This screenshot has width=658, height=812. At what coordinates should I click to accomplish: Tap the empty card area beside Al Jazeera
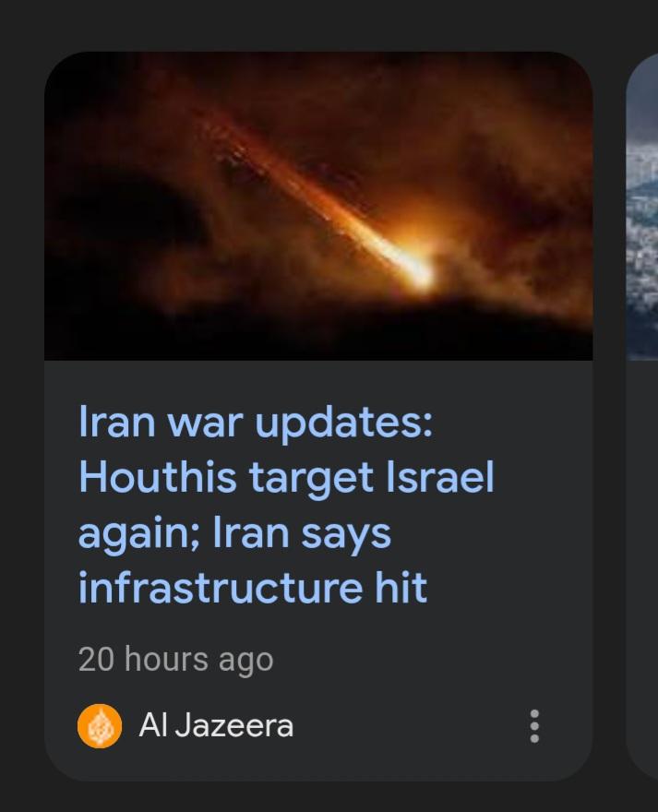(410, 726)
